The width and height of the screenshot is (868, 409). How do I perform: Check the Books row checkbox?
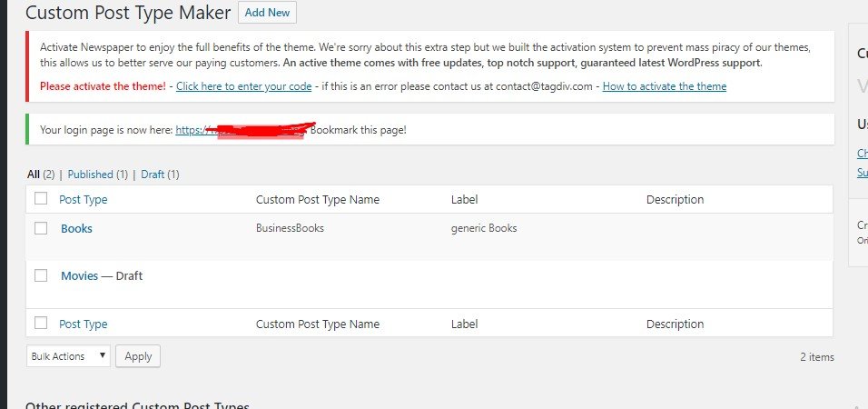pyautogui.click(x=41, y=228)
